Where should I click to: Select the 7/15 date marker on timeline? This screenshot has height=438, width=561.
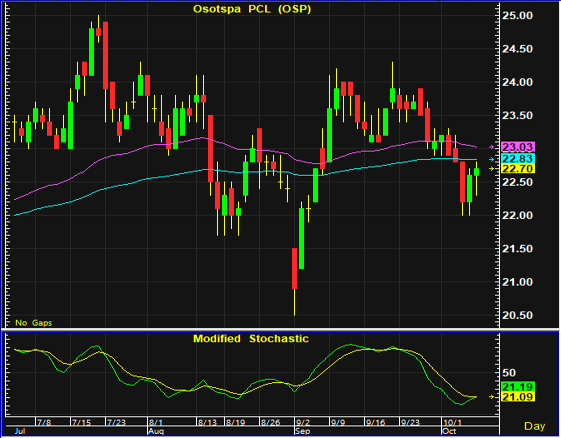coord(82,423)
